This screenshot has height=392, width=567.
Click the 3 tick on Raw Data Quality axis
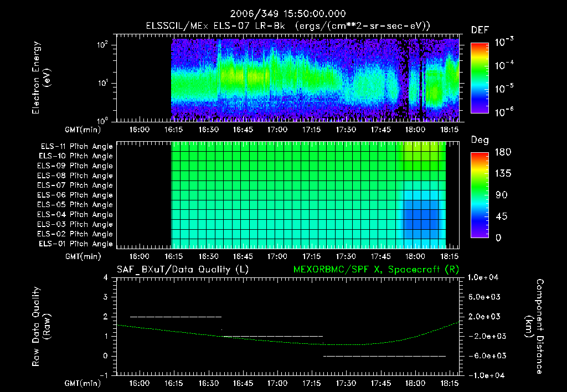tap(106, 297)
